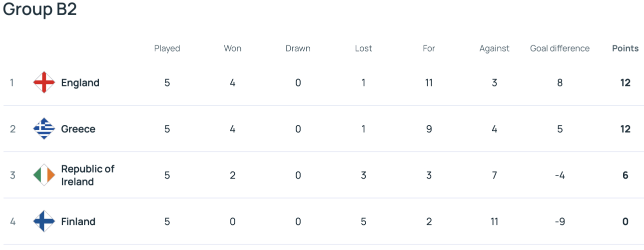Click the Won column header
This screenshot has height=250, width=644.
point(232,48)
